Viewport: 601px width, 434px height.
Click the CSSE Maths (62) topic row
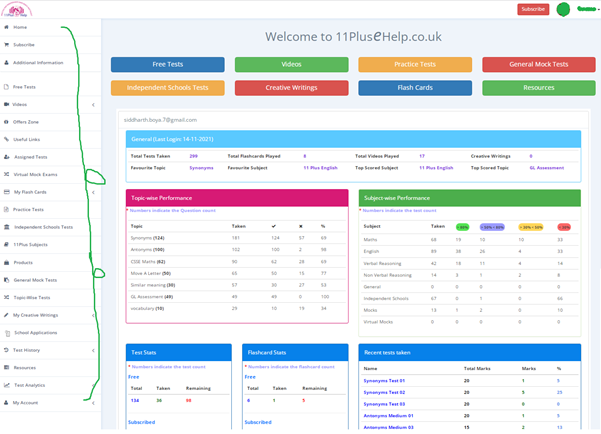pyautogui.click(x=237, y=262)
